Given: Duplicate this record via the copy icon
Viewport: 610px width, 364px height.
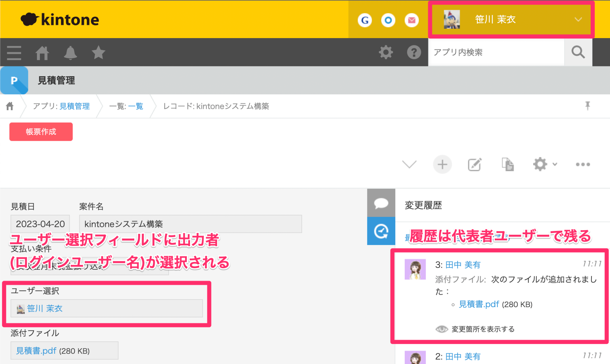Looking at the screenshot, I should point(507,164).
